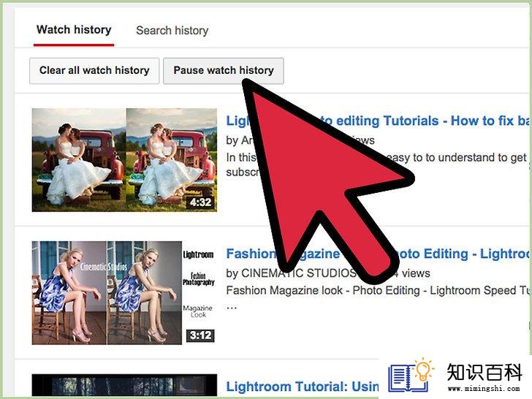Click the Clear all watch history button
This screenshot has height=399, width=532.
[x=94, y=71]
